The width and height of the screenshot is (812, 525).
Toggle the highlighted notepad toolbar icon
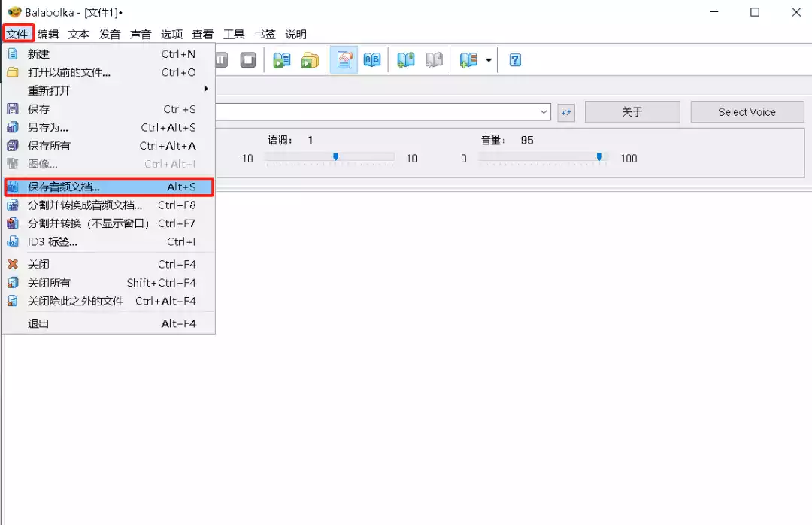click(344, 60)
